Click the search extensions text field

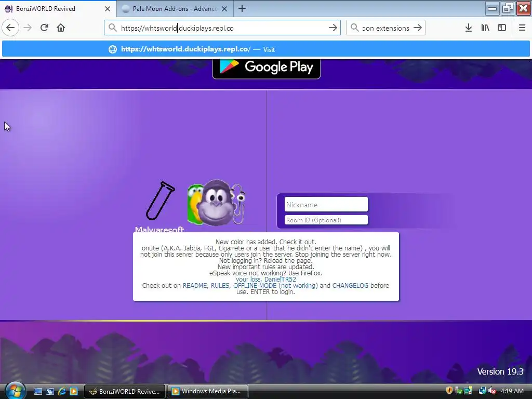385,28
